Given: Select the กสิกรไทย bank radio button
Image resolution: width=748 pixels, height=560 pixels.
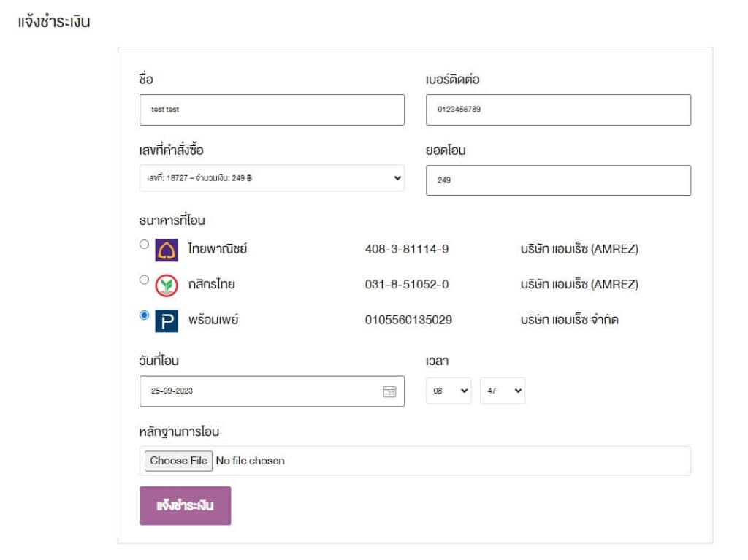Looking at the screenshot, I should (144, 280).
